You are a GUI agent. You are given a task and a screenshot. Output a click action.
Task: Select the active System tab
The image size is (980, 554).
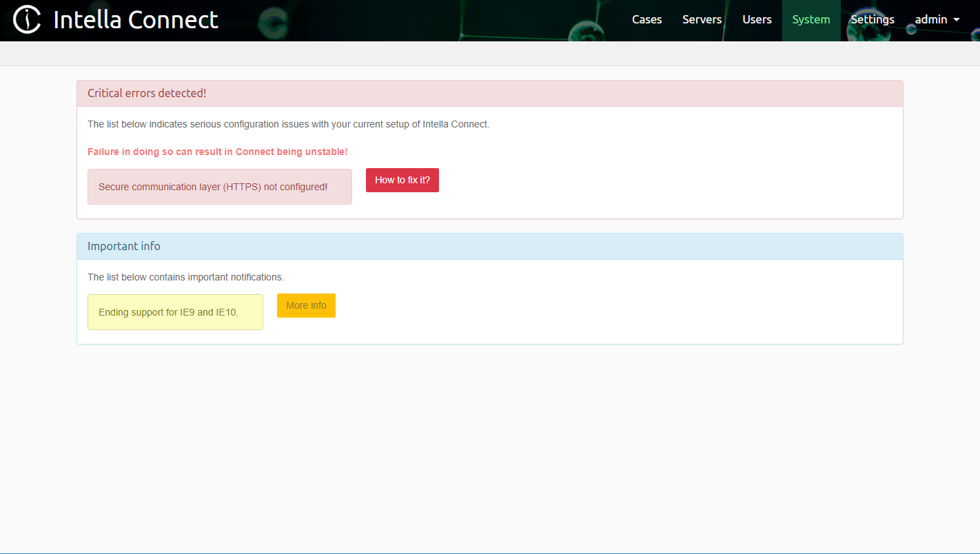coord(810,19)
